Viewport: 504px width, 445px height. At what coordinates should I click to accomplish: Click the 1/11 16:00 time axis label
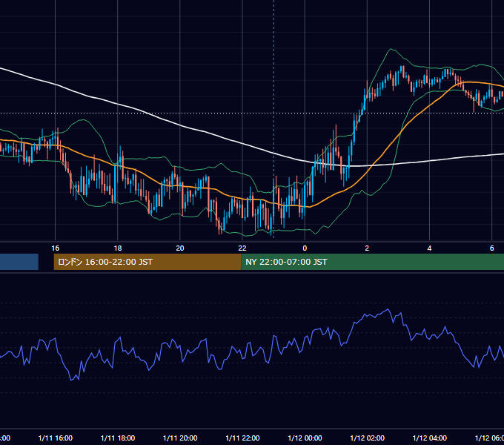pos(56,438)
